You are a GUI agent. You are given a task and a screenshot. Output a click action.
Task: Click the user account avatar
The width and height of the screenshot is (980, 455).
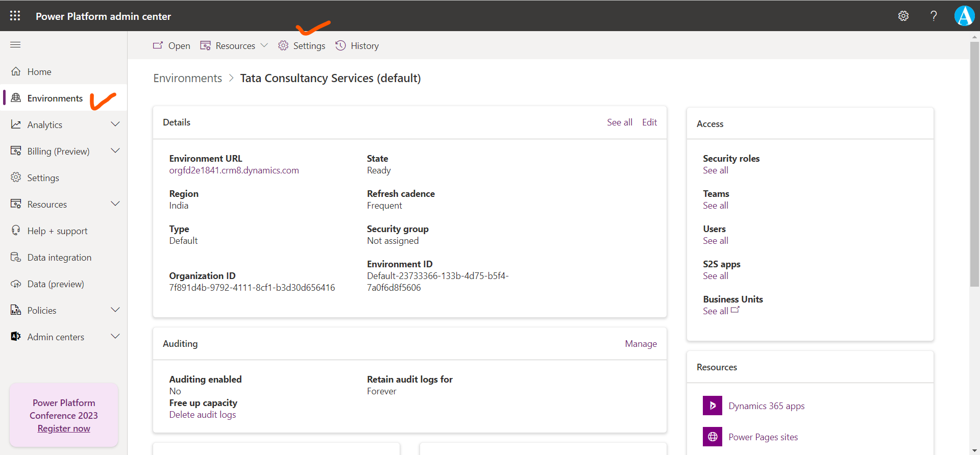[x=964, y=16]
